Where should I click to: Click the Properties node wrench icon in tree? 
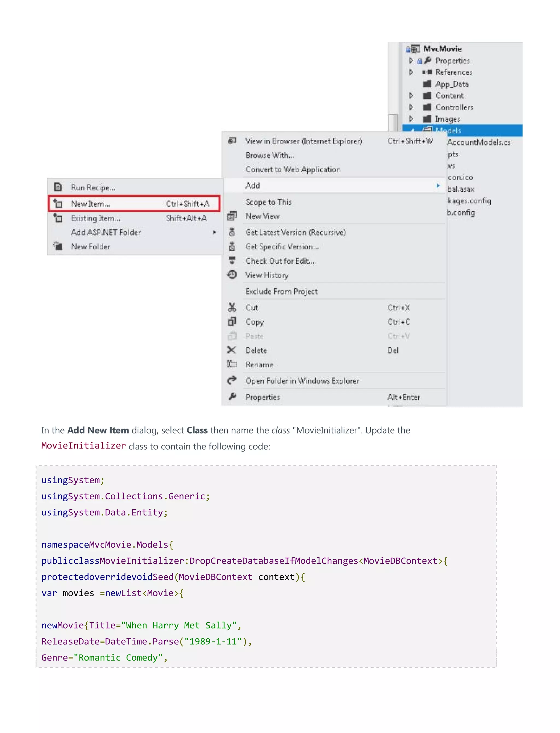click(x=427, y=60)
